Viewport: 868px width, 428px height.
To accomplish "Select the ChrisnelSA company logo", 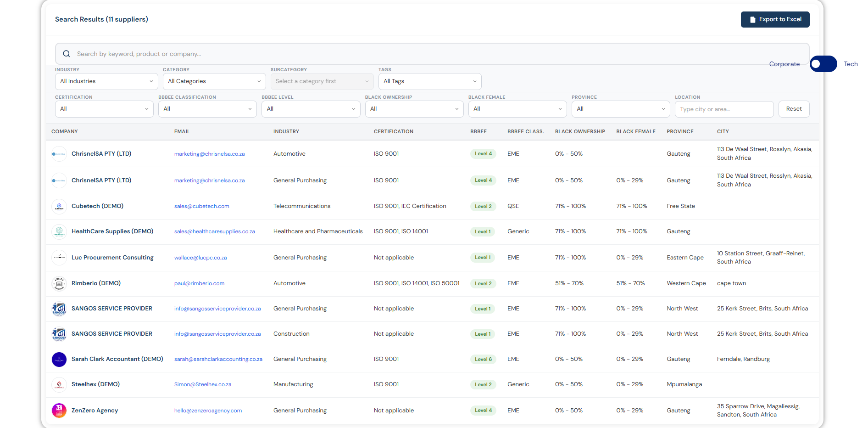I will click(59, 153).
